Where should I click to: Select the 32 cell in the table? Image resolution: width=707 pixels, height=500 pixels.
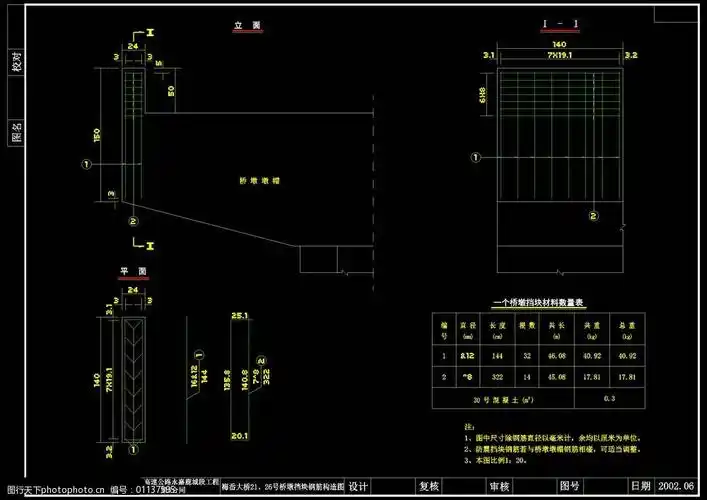527,356
